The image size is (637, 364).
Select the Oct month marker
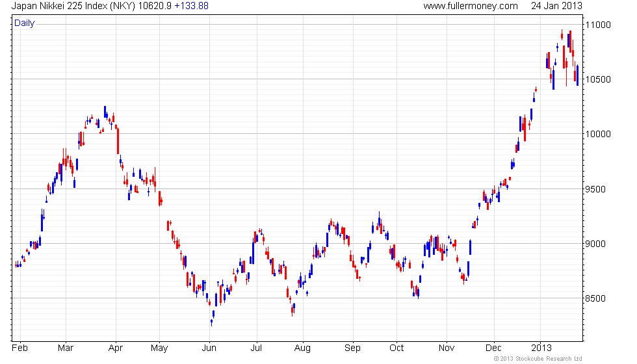click(396, 348)
